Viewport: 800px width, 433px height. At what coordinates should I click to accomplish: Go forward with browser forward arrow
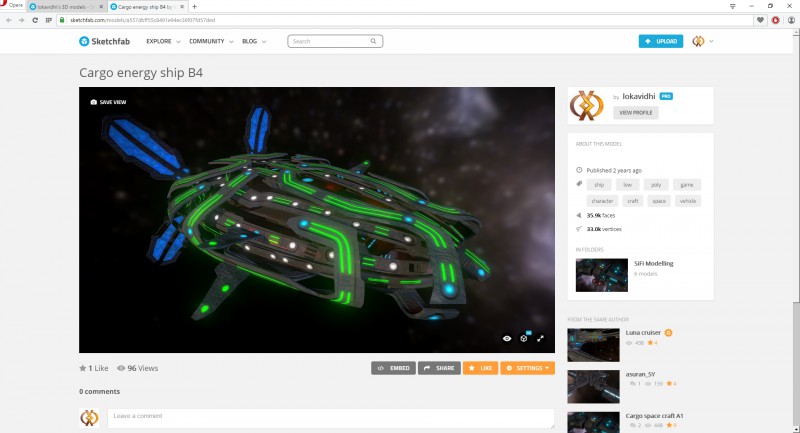(x=21, y=20)
